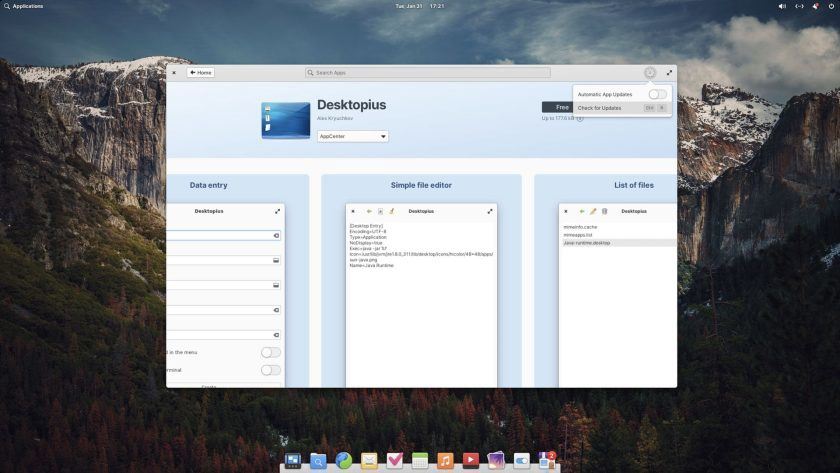Viewport: 840px width, 473px height.
Task: Click the Simple file editor screenshot
Action: (x=421, y=290)
